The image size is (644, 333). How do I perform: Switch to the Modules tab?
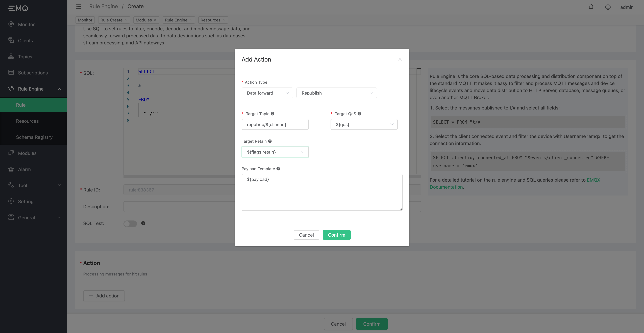[x=143, y=20]
